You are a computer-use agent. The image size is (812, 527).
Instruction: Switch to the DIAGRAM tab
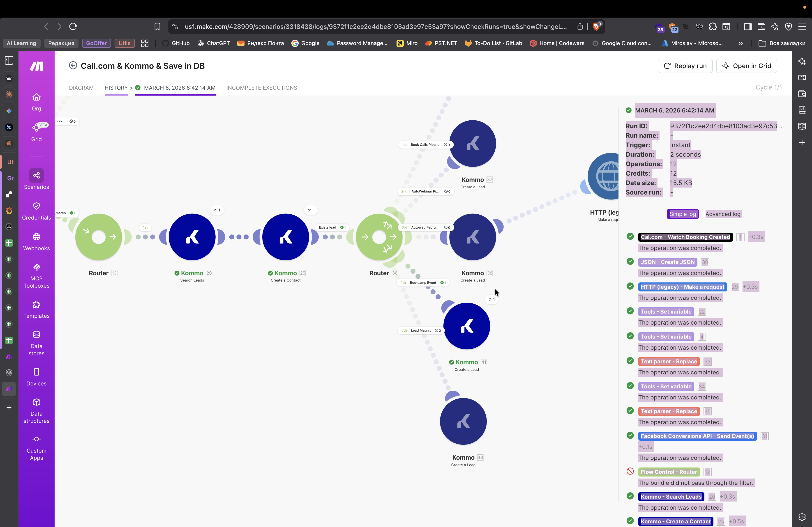(81, 88)
